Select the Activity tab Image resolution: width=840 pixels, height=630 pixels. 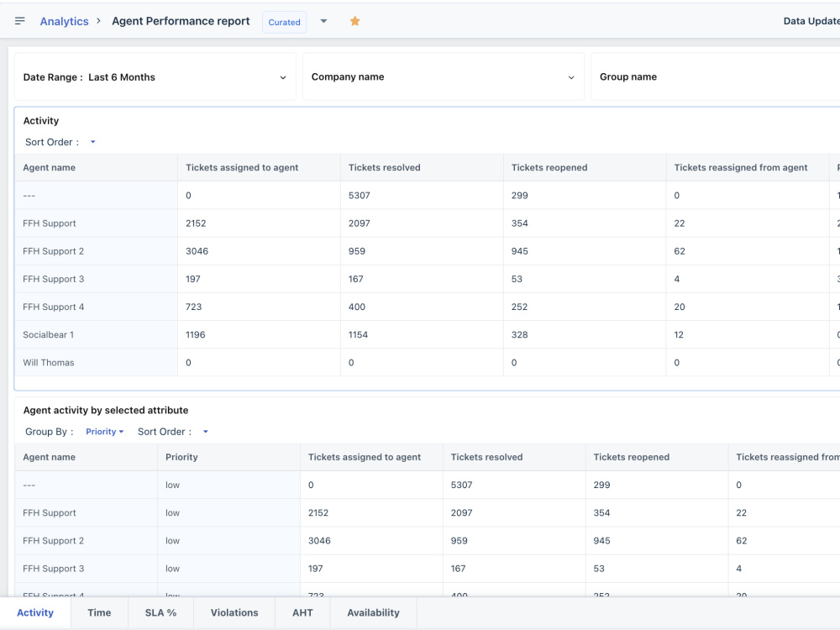(35, 612)
